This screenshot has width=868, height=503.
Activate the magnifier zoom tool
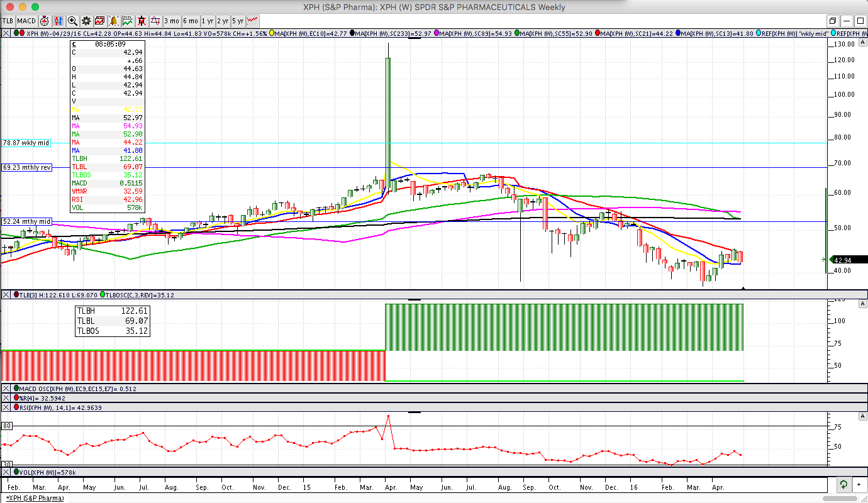pyautogui.click(x=72, y=21)
